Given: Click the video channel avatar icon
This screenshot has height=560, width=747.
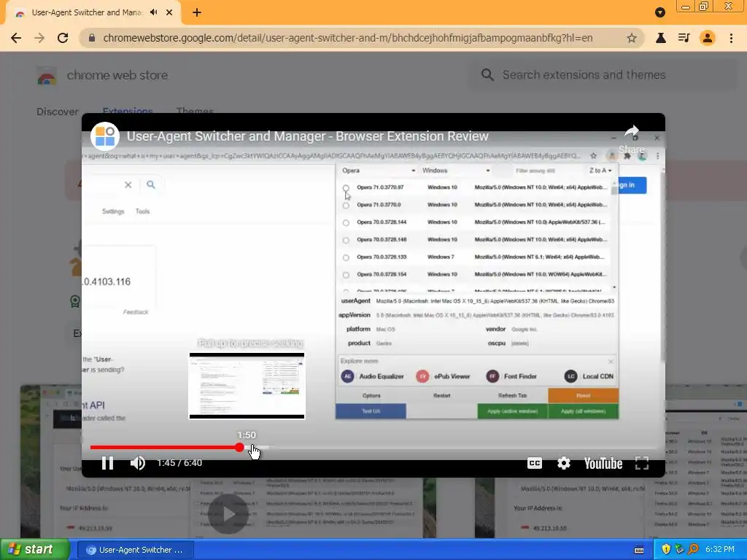Looking at the screenshot, I should tap(105, 136).
